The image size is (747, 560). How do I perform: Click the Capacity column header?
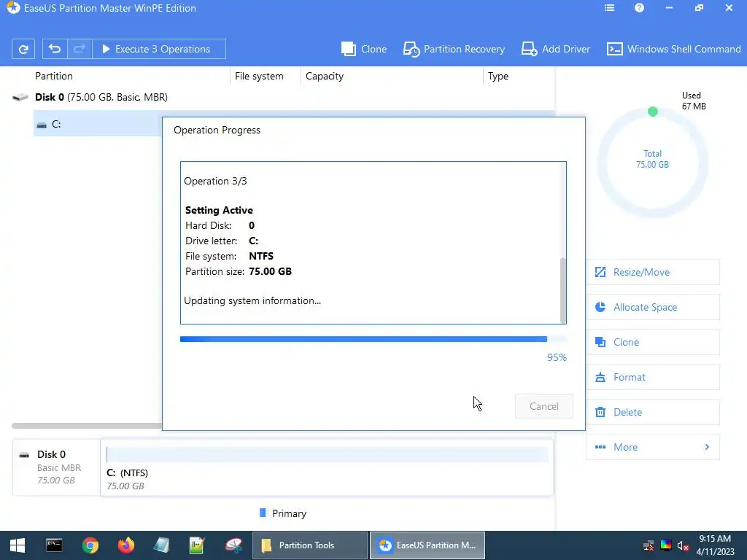pyautogui.click(x=325, y=76)
